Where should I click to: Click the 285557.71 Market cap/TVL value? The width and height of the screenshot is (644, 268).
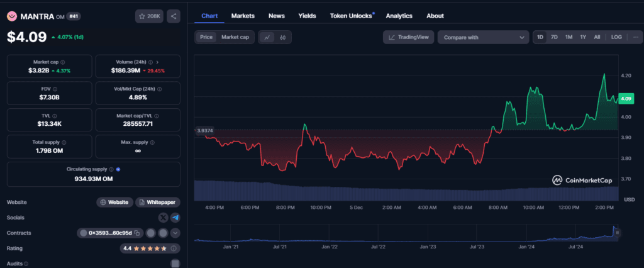click(x=138, y=124)
